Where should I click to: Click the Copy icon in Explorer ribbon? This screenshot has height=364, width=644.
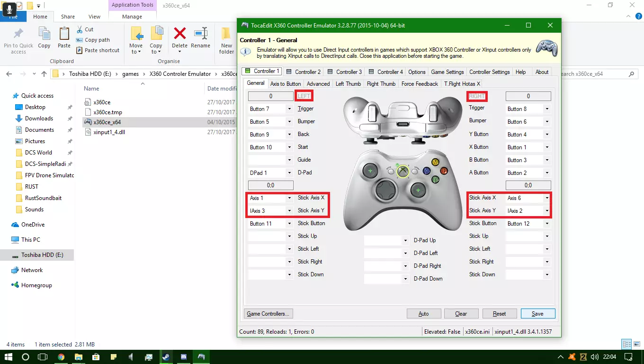(x=44, y=37)
